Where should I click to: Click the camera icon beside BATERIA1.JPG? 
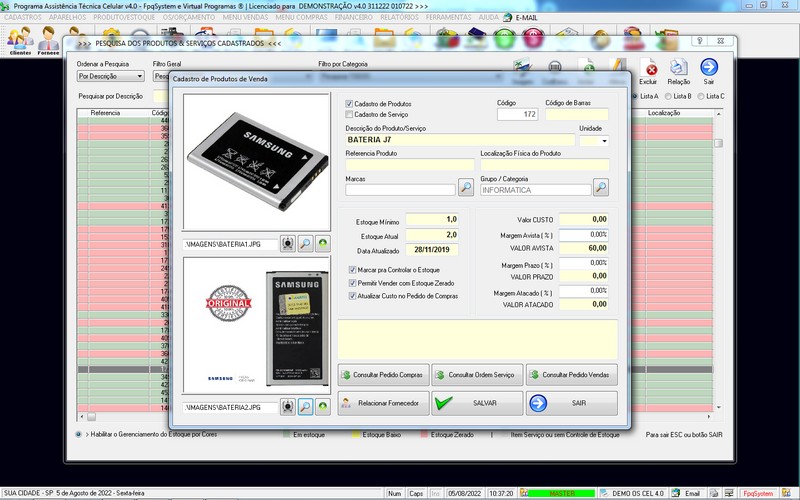288,243
